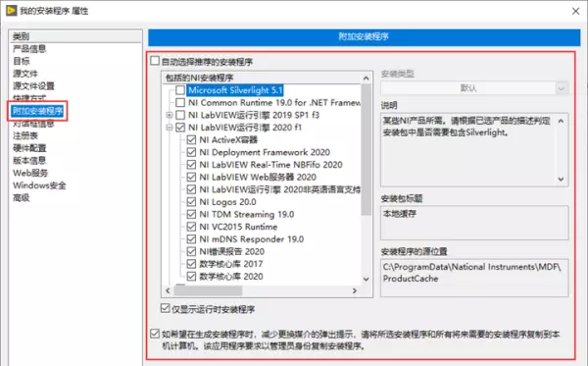Check Microsoft Silverlight 5.1 checkbox
The height and width of the screenshot is (366, 588).
[180, 90]
